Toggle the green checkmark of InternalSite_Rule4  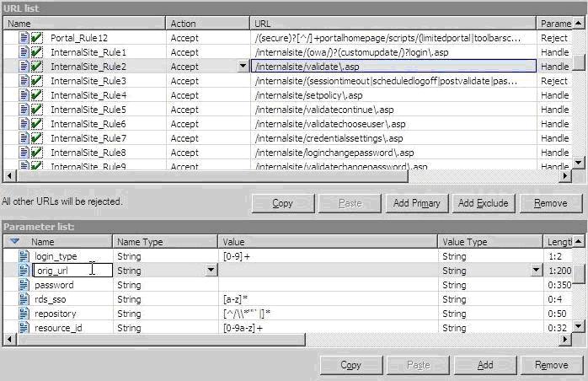point(37,95)
